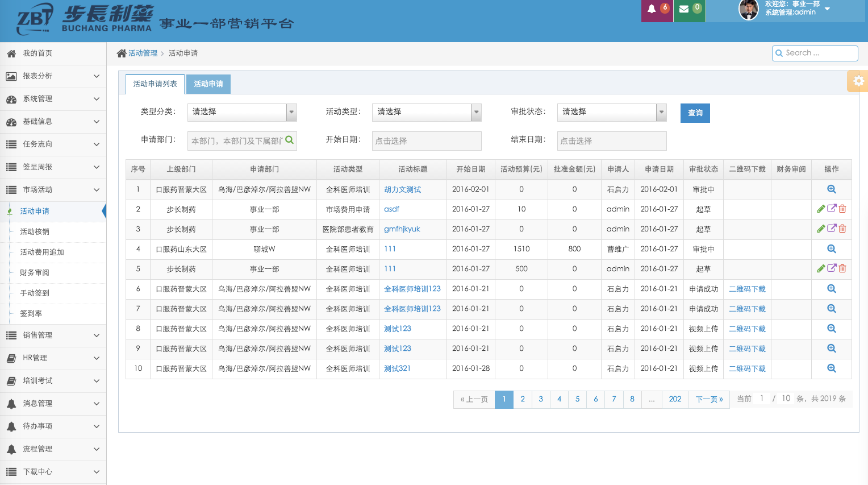Click the notification bell icon

coord(652,9)
